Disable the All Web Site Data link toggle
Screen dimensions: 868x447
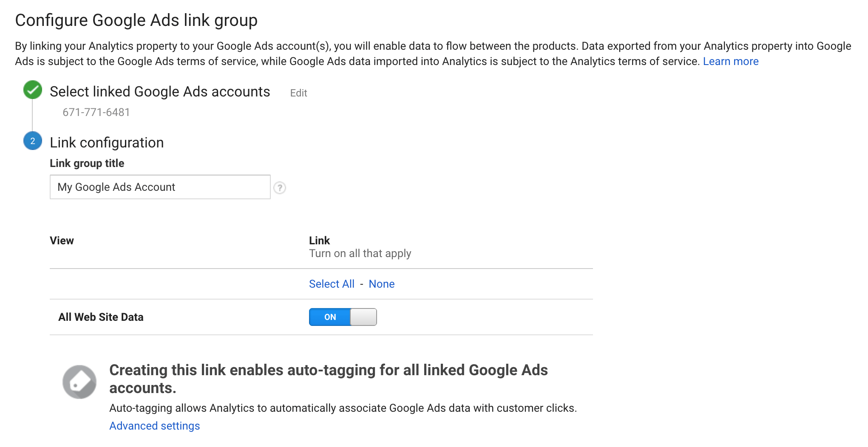point(343,317)
